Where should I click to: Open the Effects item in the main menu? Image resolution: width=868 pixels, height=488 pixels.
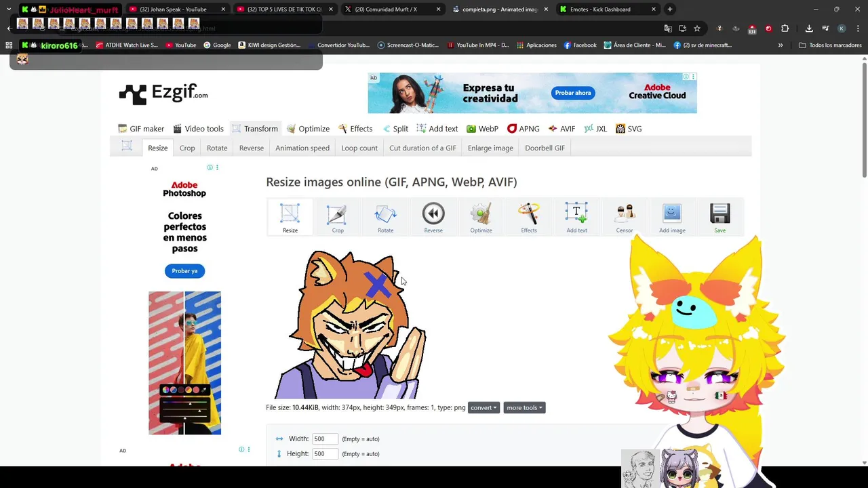[355, 129]
